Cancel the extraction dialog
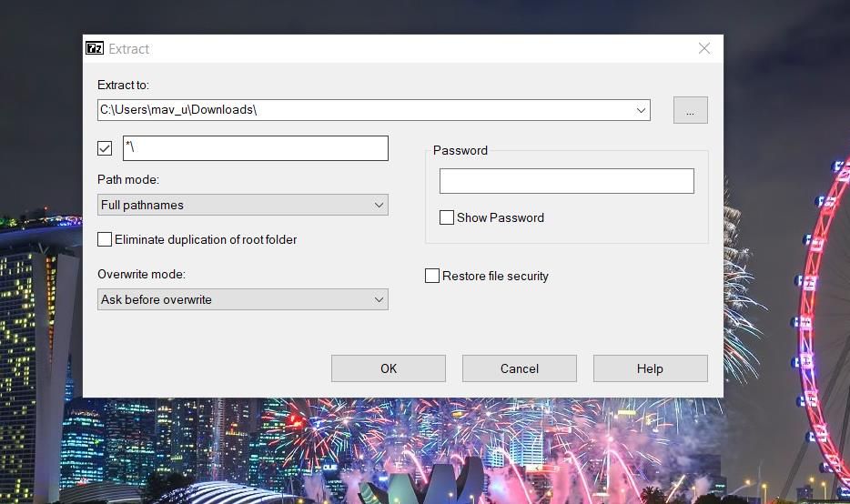Viewport: 850px width, 504px height. click(519, 368)
